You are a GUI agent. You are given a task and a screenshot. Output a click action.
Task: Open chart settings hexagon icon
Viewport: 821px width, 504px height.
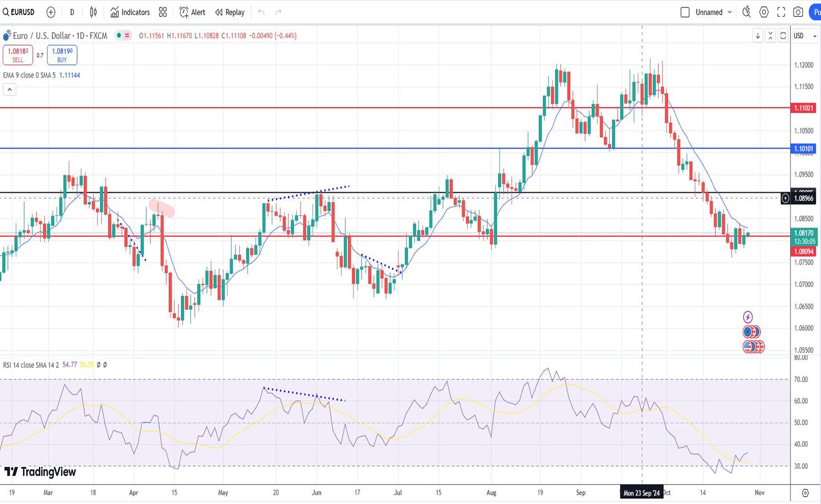764,12
